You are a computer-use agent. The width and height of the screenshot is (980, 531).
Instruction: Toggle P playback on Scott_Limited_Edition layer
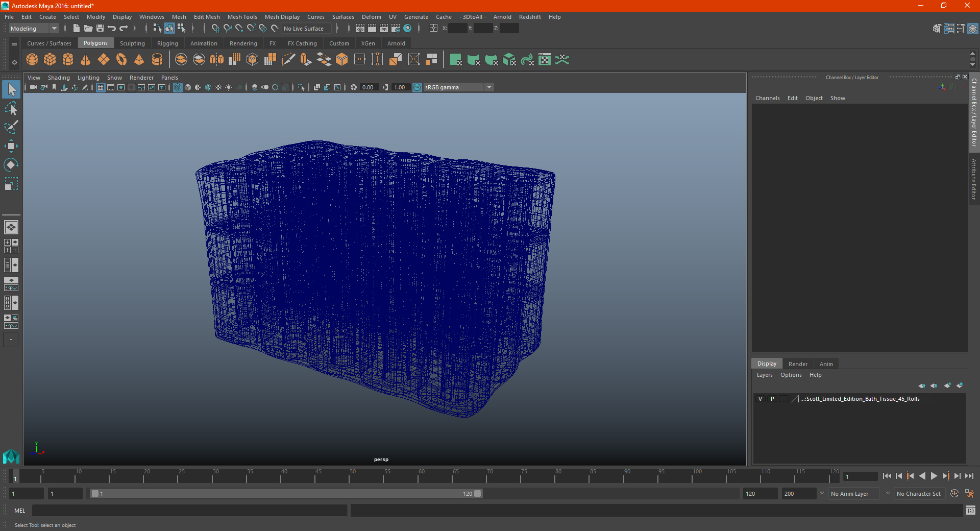pos(772,399)
